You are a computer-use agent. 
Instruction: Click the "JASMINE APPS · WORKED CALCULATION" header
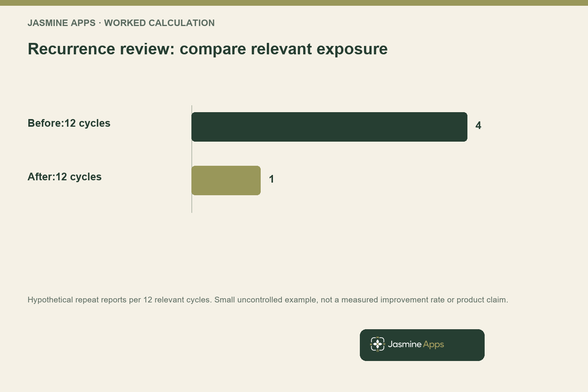click(x=121, y=23)
